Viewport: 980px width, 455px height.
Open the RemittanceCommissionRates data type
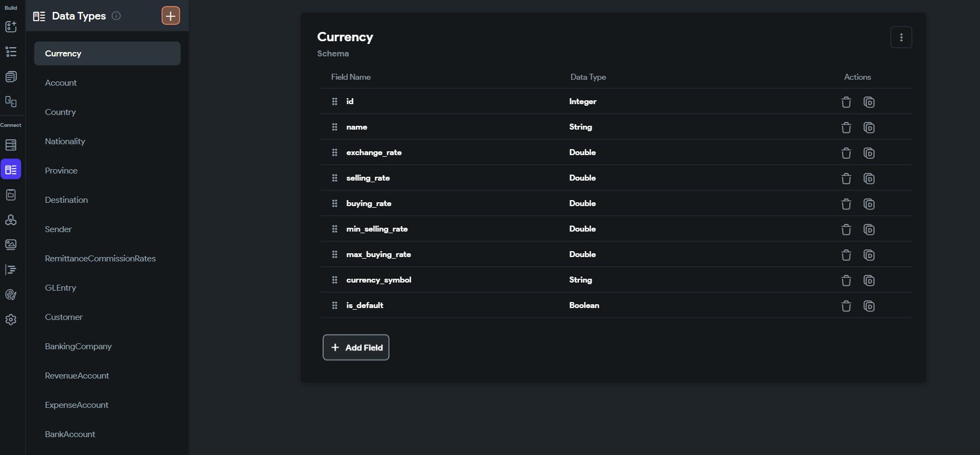100,259
